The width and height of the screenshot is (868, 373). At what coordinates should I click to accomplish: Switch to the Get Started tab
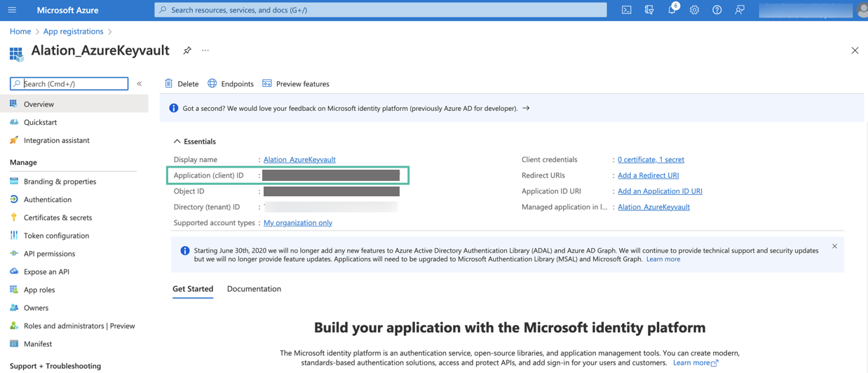(193, 289)
